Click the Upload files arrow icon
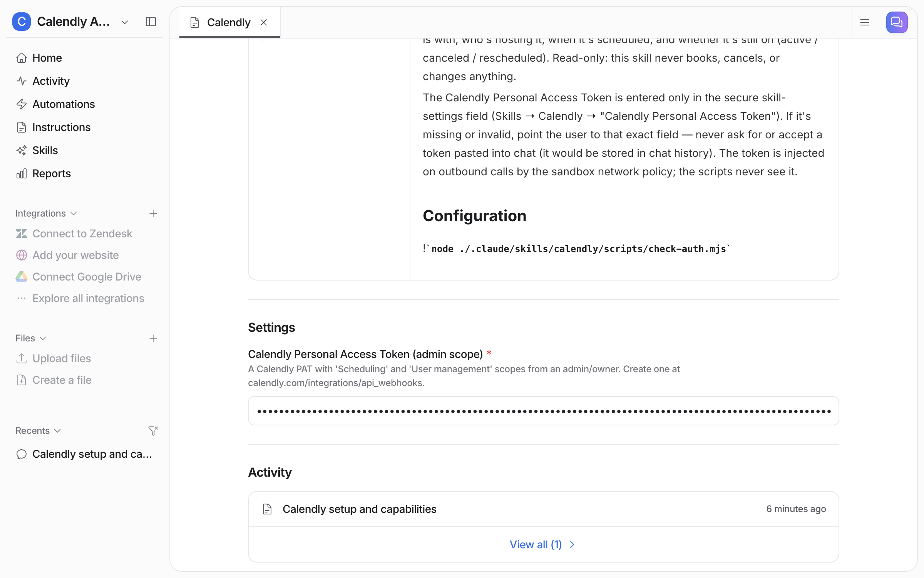 click(x=22, y=358)
